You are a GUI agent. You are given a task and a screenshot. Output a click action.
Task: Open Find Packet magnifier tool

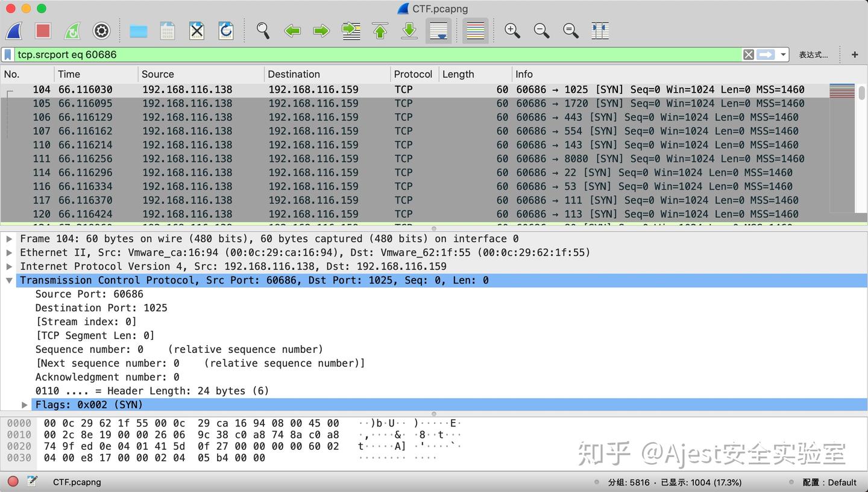(263, 31)
